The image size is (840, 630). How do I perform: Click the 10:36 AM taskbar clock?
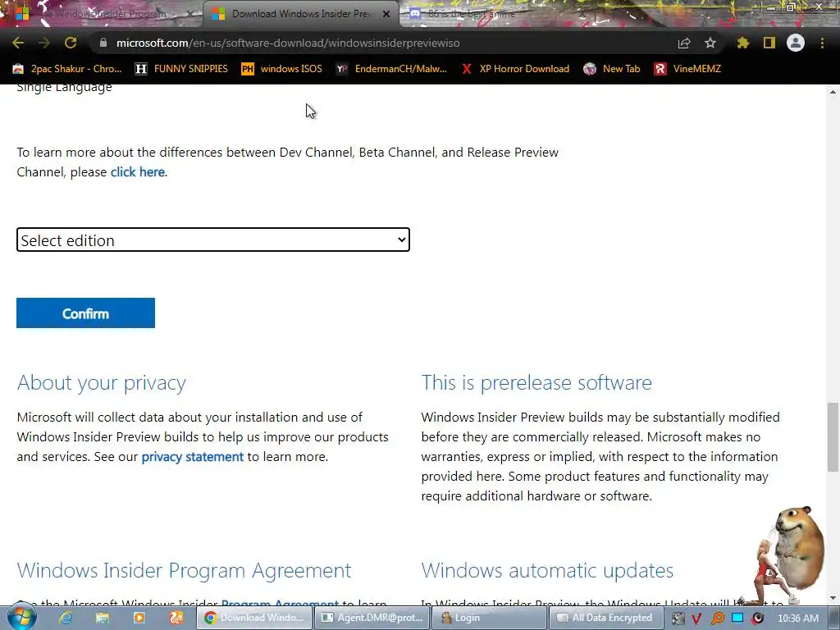[x=797, y=619]
